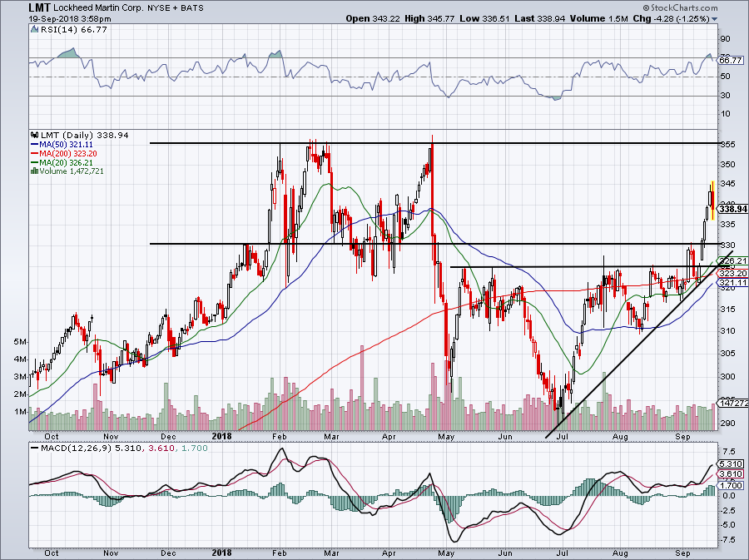
Task: Select the red MA(200) line swatch
Action: pos(34,154)
